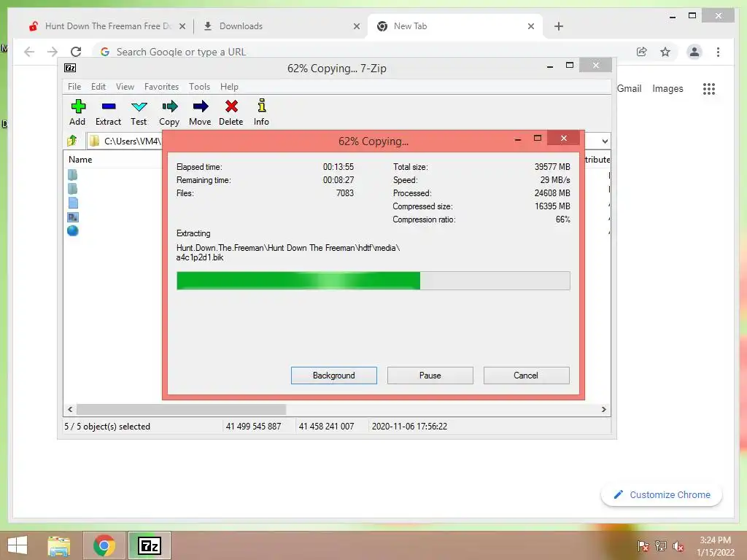Screen dimensions: 747x560
Task: Expand the 7-Zip address path dropdown
Action: point(605,141)
